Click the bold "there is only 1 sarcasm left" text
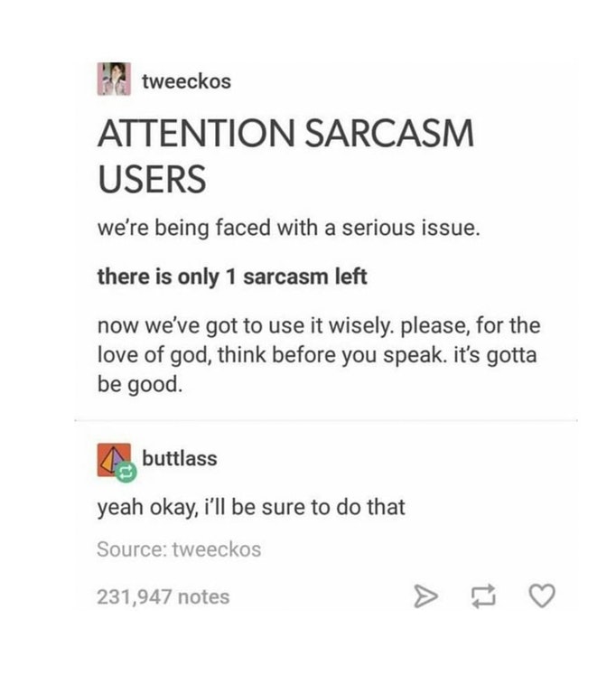The width and height of the screenshot is (616, 694). coord(232,277)
